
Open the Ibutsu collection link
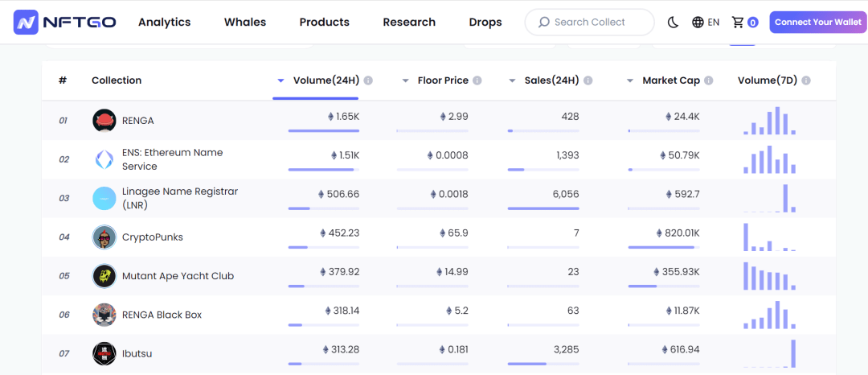(x=137, y=353)
